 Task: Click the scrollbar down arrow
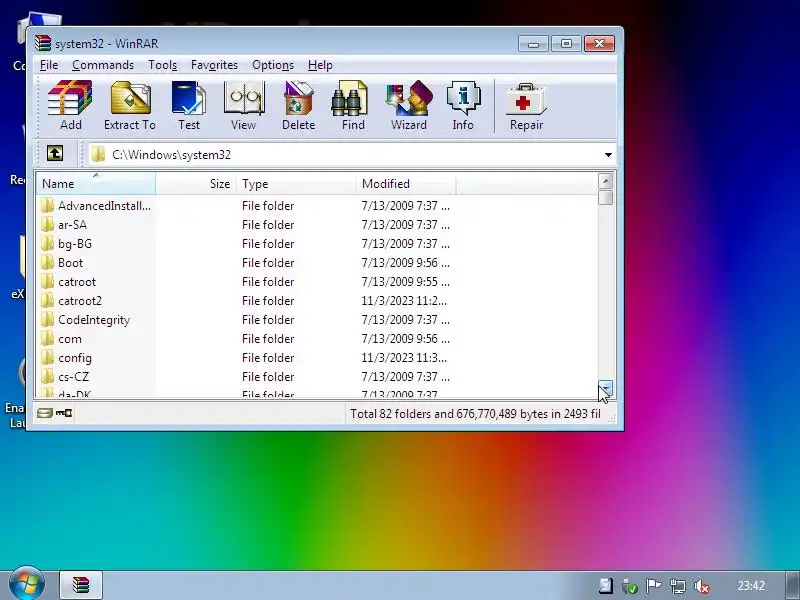[x=606, y=388]
